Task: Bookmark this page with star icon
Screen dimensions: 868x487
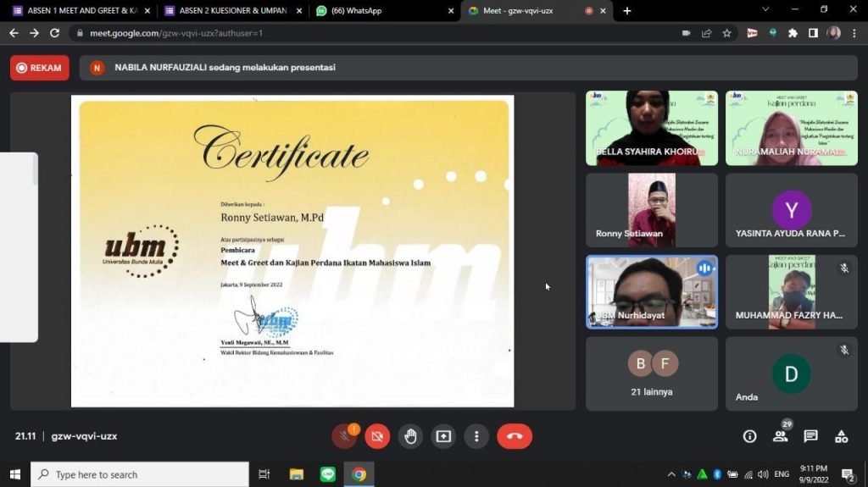Action: point(726,33)
